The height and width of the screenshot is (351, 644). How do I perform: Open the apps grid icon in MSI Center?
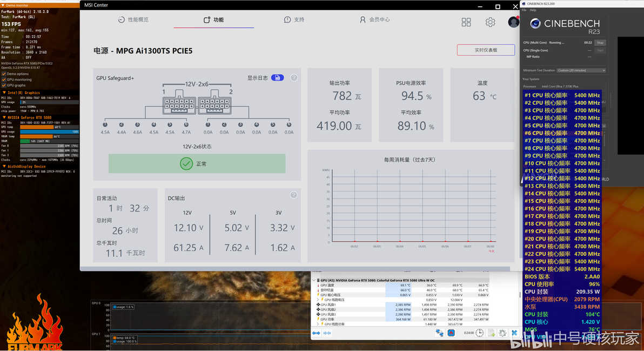point(466,22)
